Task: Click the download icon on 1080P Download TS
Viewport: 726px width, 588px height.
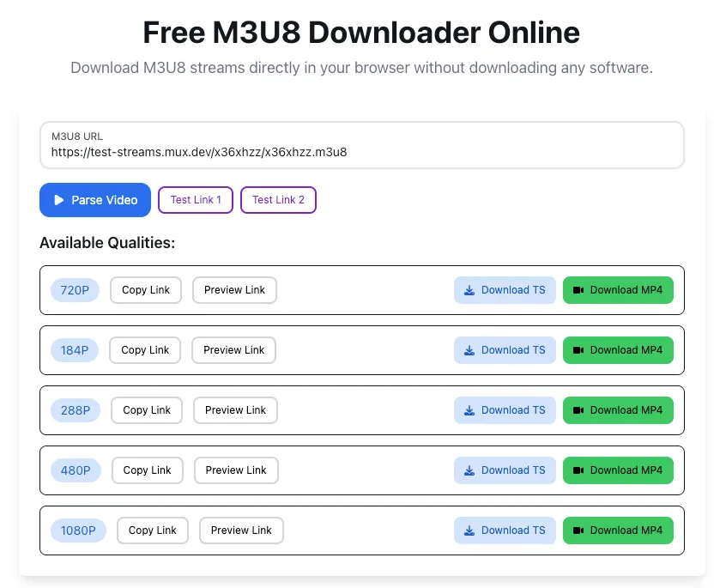Action: [x=469, y=530]
